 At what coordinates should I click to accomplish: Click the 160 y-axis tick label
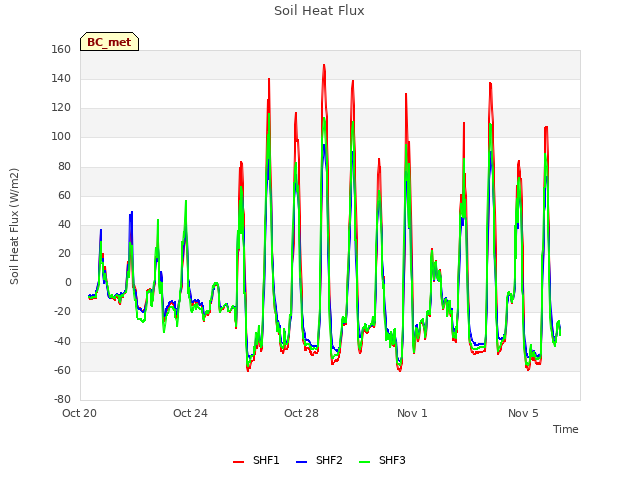pos(61,49)
